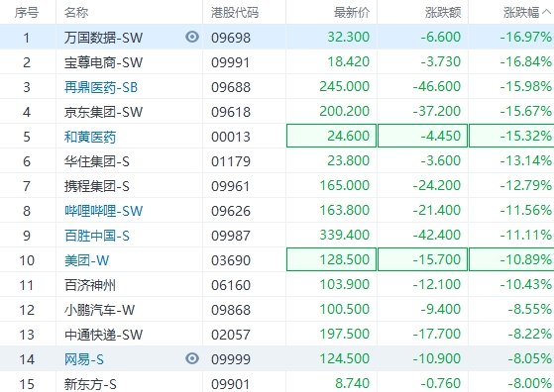Click stock code 09999

[x=231, y=359]
